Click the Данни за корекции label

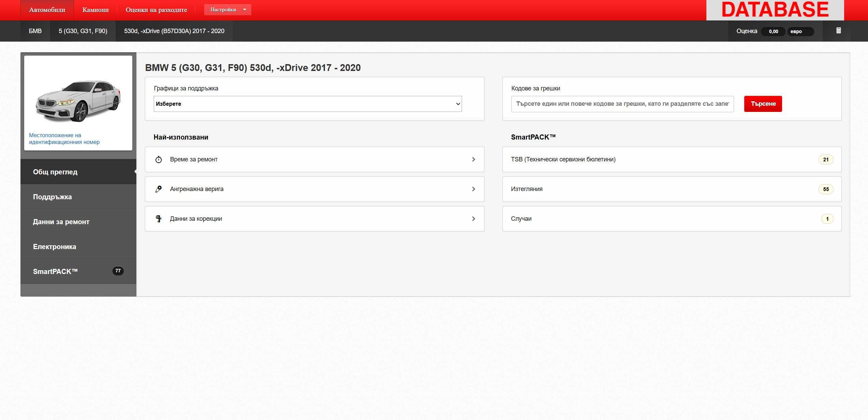pos(196,219)
